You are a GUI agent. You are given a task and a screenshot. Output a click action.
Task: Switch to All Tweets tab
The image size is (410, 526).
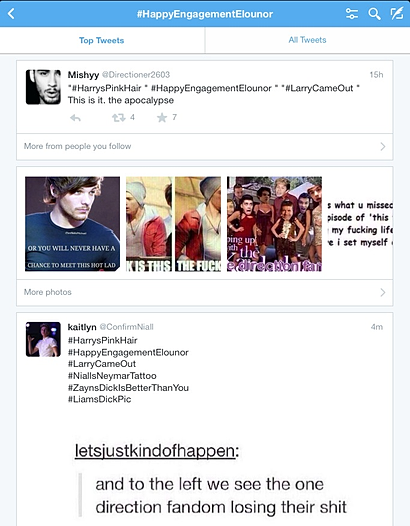pos(307,40)
